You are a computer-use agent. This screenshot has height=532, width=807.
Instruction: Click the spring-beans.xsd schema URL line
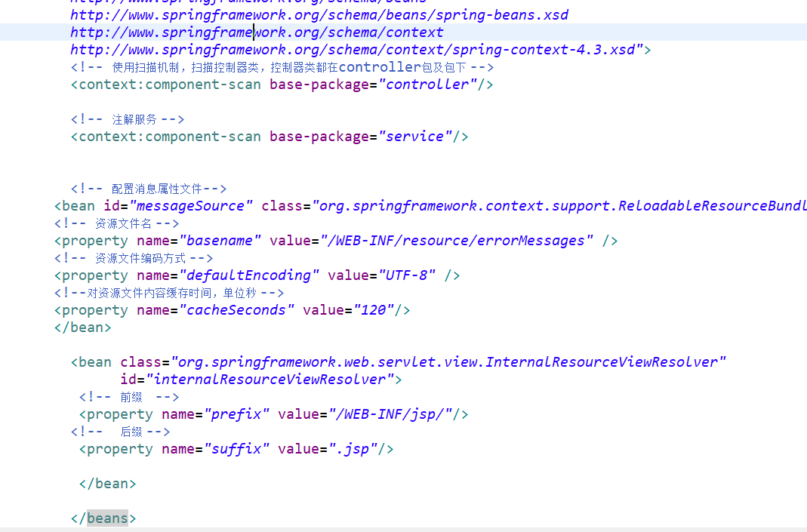click(x=319, y=15)
